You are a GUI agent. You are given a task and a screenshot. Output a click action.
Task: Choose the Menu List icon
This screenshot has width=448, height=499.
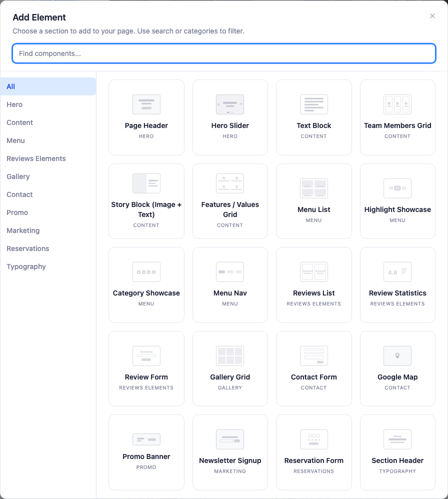click(313, 188)
